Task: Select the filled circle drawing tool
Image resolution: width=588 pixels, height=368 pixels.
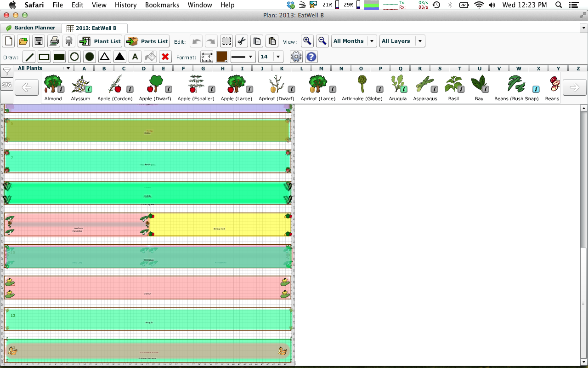Action: (x=90, y=57)
